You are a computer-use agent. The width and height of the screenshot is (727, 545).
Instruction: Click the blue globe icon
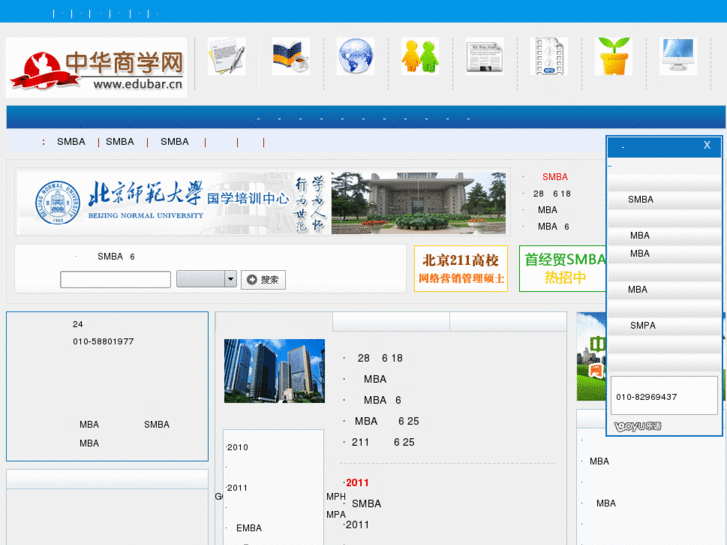tap(355, 57)
